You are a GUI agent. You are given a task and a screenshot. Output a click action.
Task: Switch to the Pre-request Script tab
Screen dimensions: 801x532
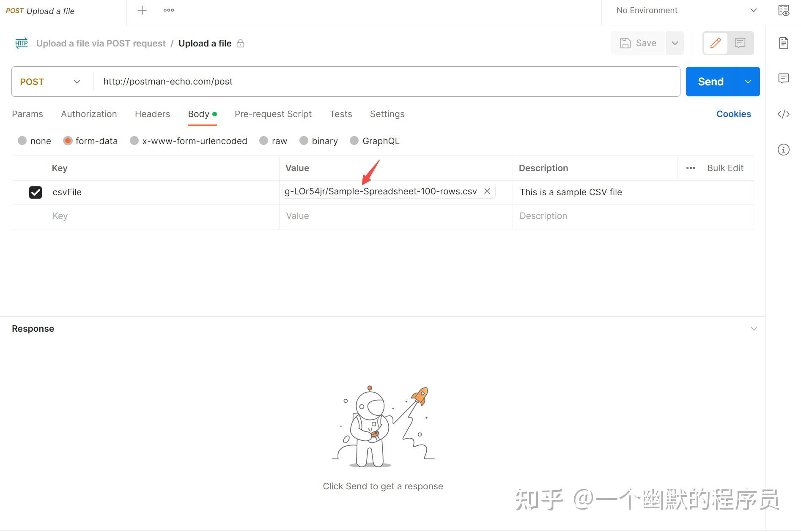[273, 114]
